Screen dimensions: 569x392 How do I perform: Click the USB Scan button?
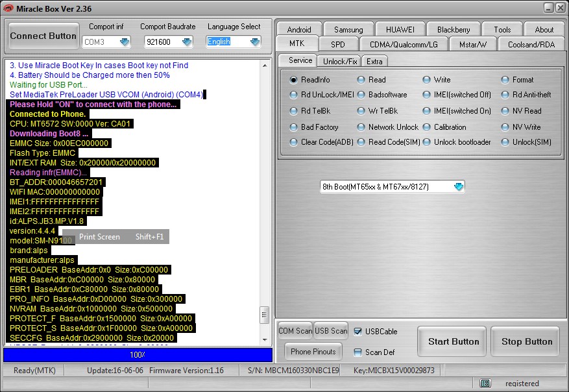[x=331, y=330]
